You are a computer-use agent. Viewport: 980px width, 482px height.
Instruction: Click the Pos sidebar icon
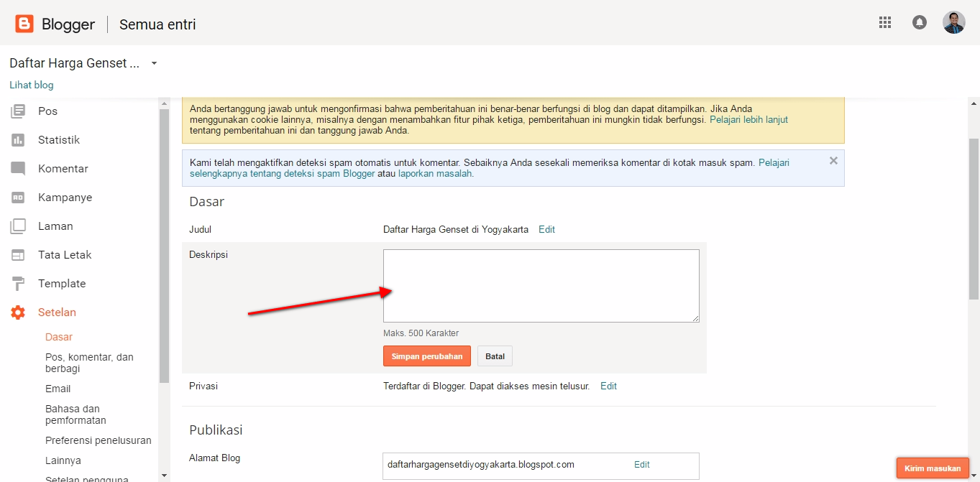pos(18,111)
